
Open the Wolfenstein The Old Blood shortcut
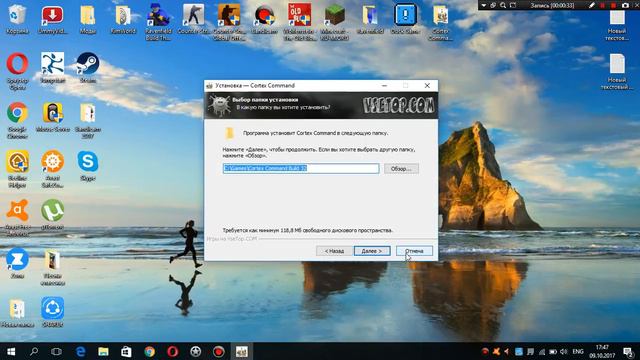click(300, 22)
